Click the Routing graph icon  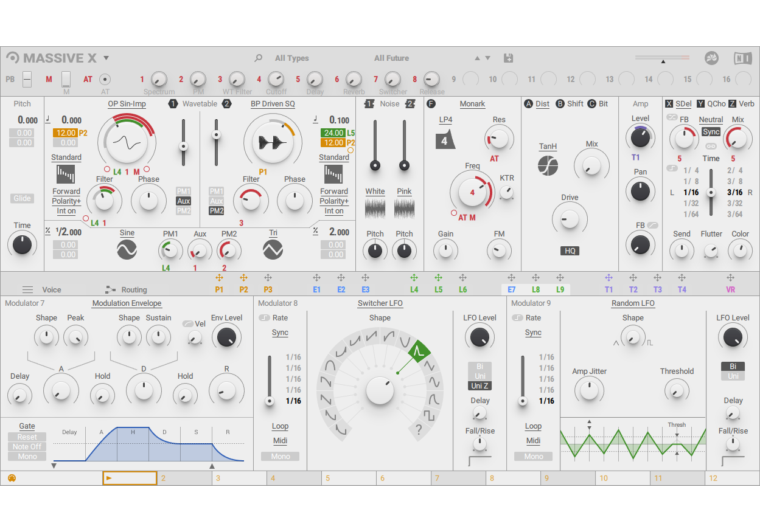tap(110, 290)
